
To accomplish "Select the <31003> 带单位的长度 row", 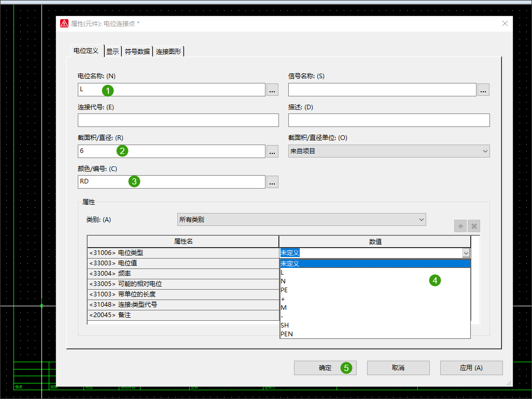I will pyautogui.click(x=183, y=294).
